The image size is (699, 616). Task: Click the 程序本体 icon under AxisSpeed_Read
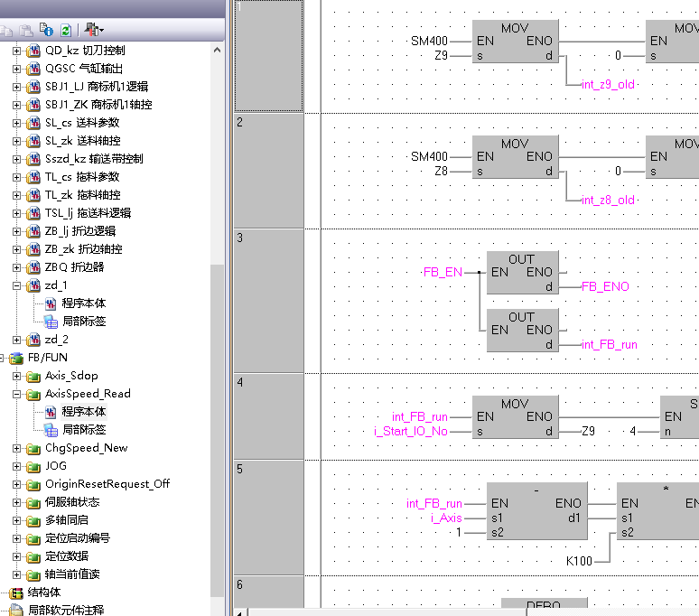tap(51, 412)
